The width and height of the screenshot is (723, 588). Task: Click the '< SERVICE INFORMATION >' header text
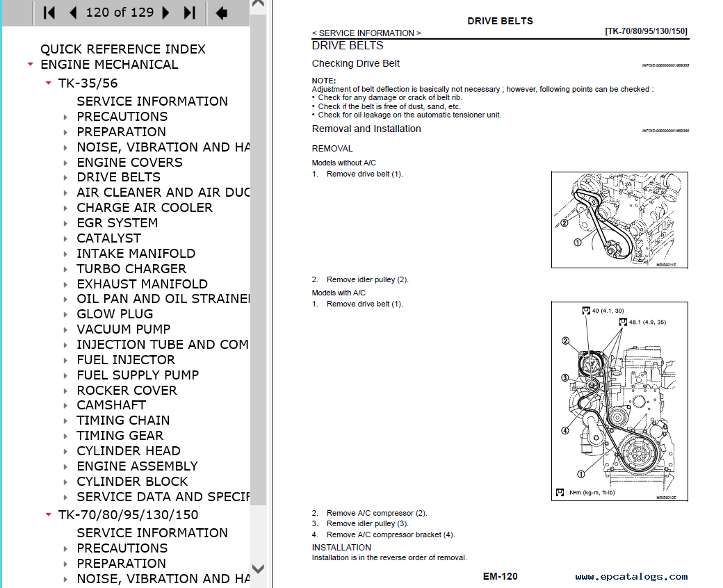pyautogui.click(x=366, y=33)
